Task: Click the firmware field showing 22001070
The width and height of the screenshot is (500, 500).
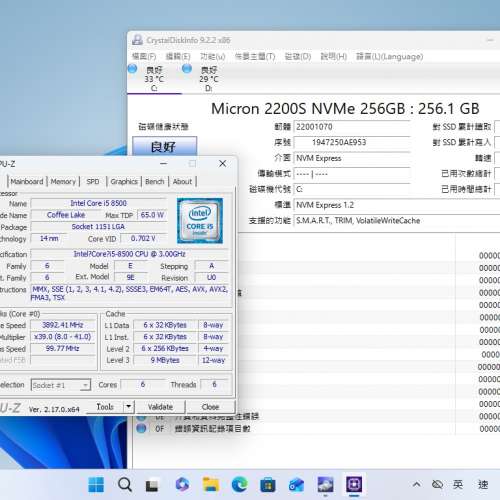Action: (x=352, y=127)
